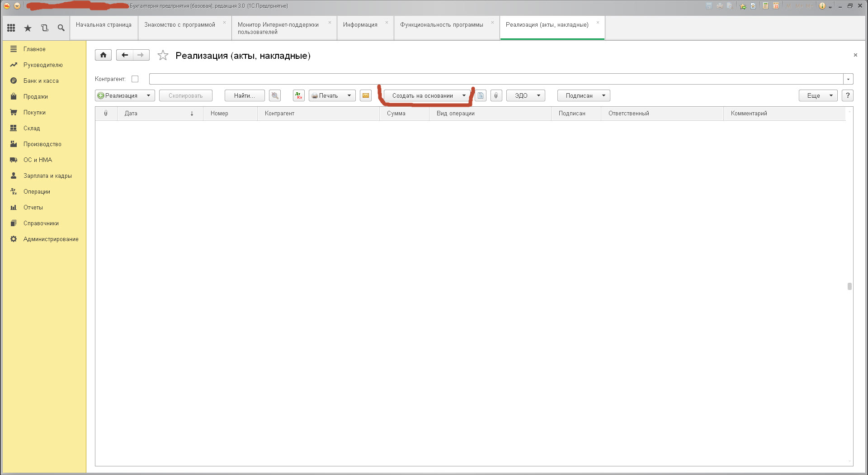Click the paperclip attached files button

click(496, 95)
